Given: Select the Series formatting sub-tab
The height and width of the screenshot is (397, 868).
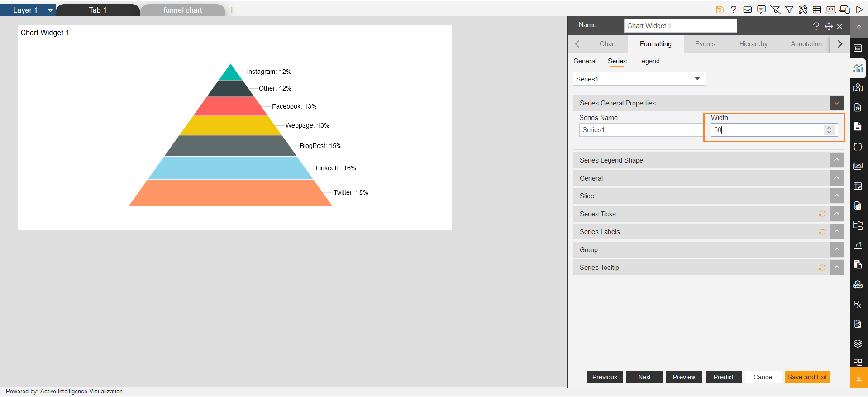Looking at the screenshot, I should pos(617,61).
